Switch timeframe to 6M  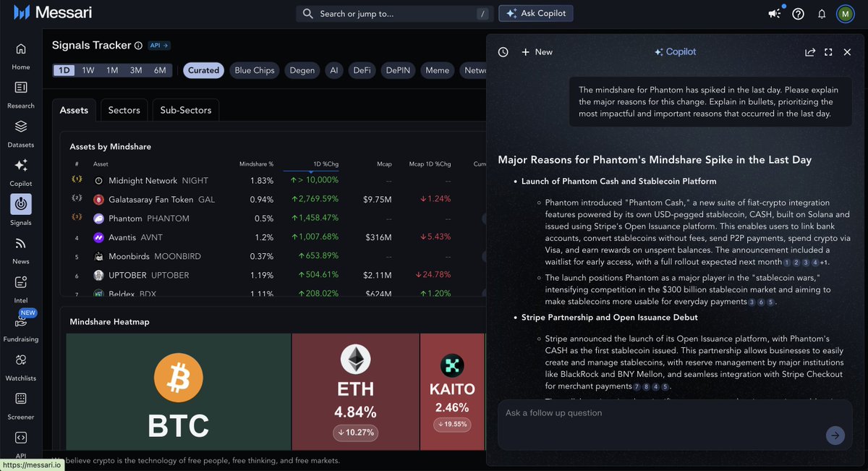[x=160, y=70]
